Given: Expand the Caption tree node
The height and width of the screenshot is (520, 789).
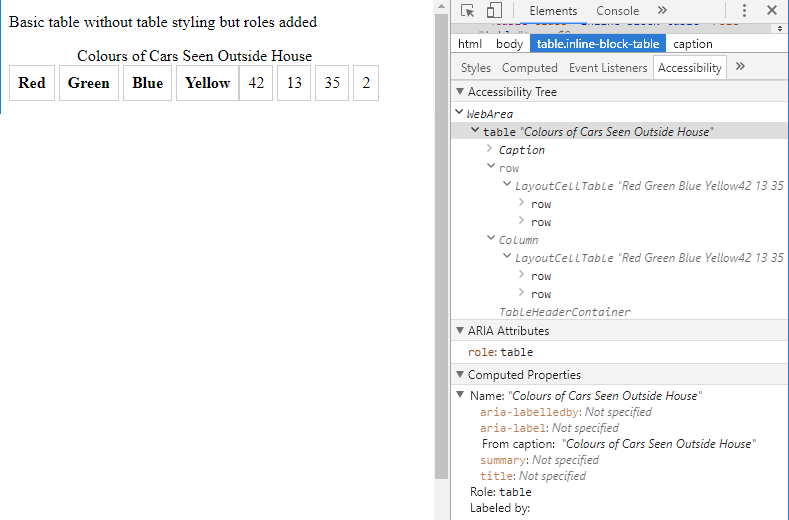Looking at the screenshot, I should click(x=490, y=148).
